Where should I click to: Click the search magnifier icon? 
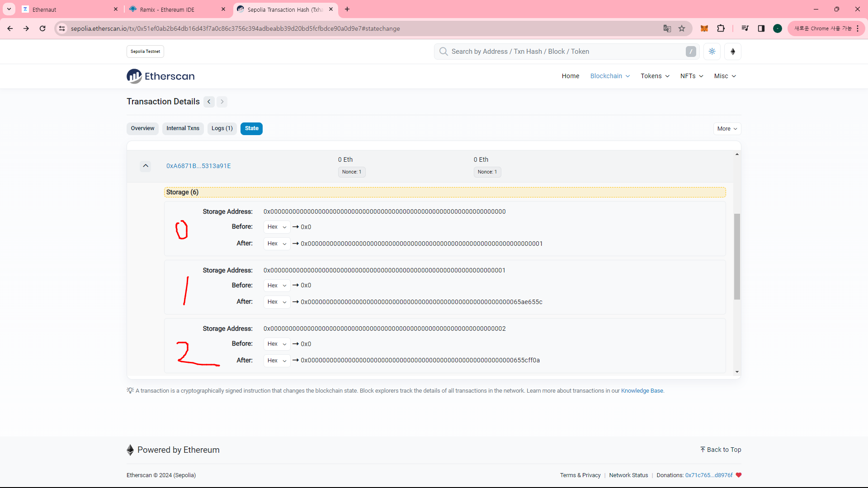443,52
